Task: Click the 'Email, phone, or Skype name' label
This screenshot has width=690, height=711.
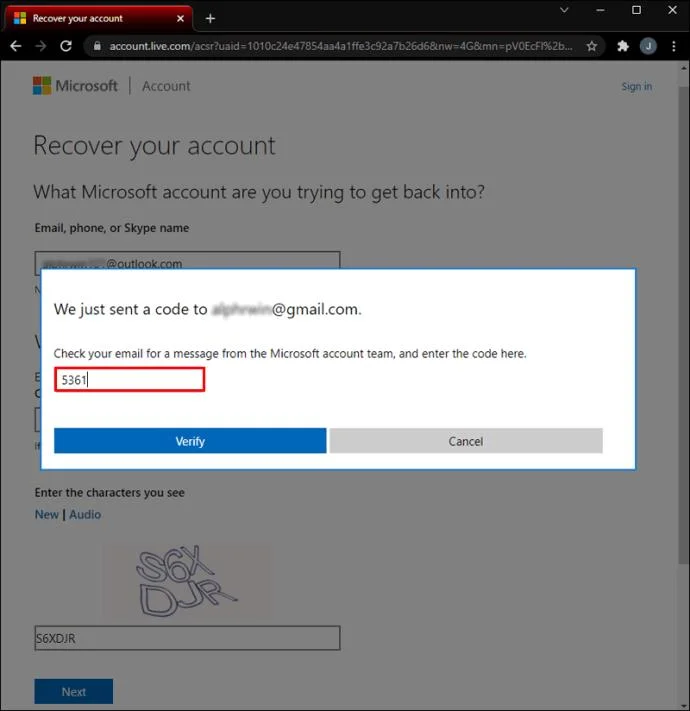Action: click(112, 228)
